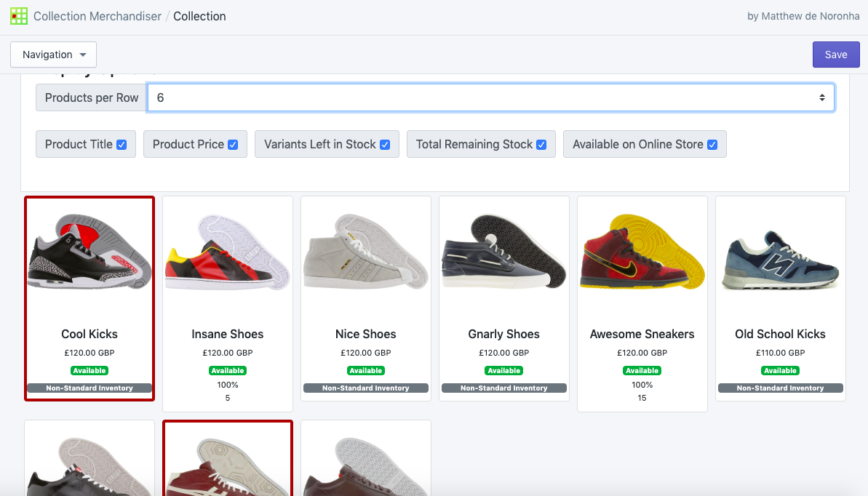Toggle the Available on Online Store checkbox
Viewport: 868px width, 496px height.
[x=712, y=145]
